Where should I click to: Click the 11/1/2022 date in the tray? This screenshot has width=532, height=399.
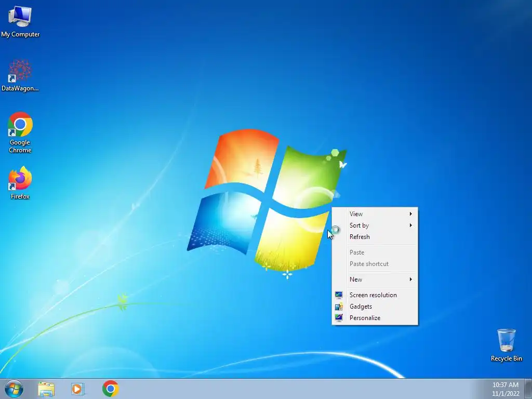[x=506, y=394]
